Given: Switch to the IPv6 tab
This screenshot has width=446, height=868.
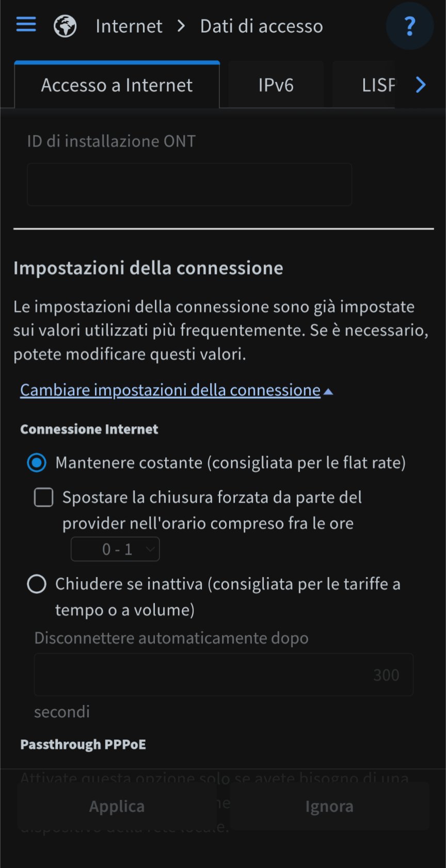Looking at the screenshot, I should coord(276,85).
